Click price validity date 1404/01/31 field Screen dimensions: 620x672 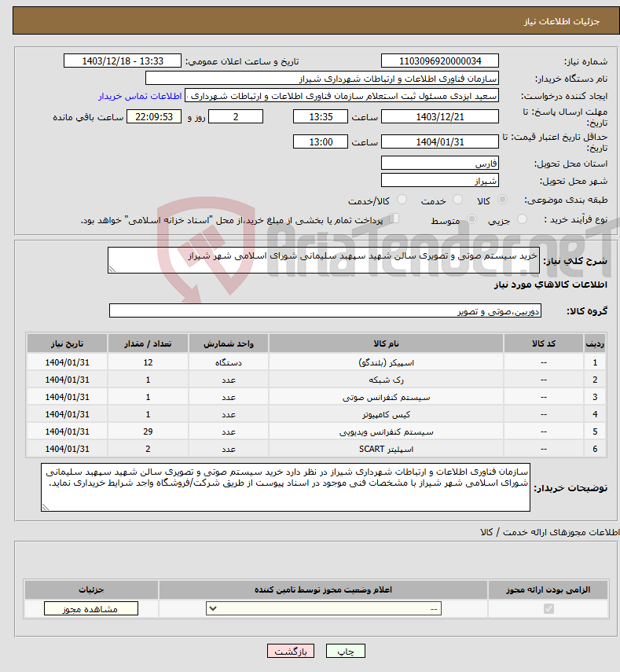tap(440, 141)
